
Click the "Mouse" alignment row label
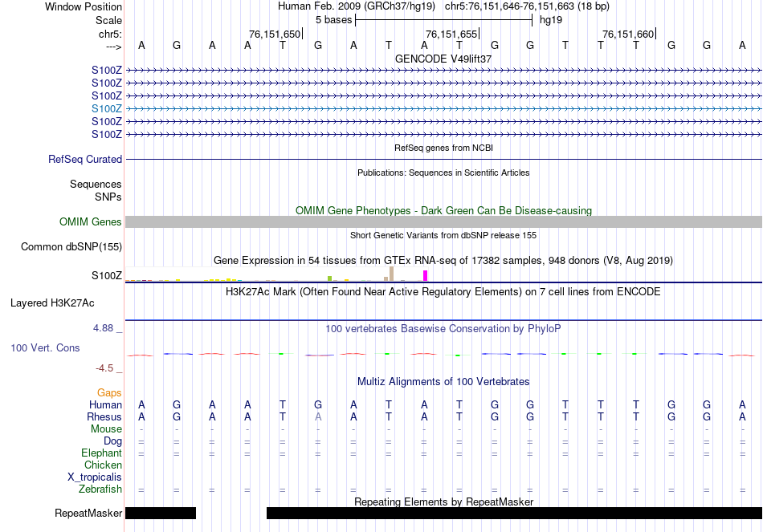pos(106,429)
